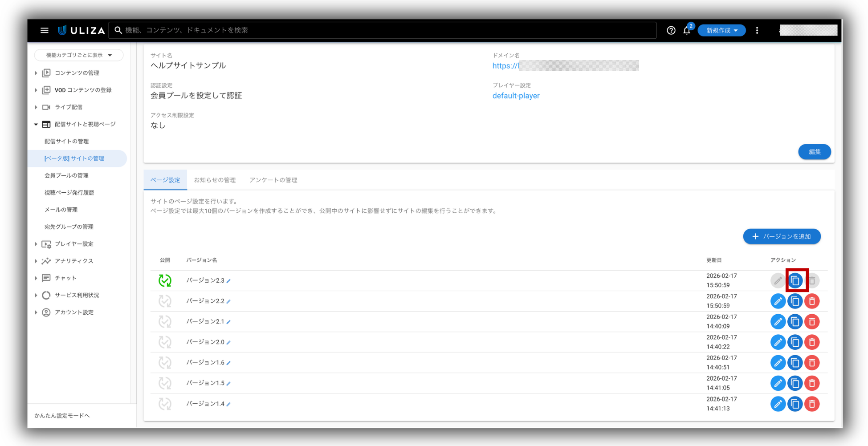Duplicate version バージョン2.3 with copy icon

795,281
